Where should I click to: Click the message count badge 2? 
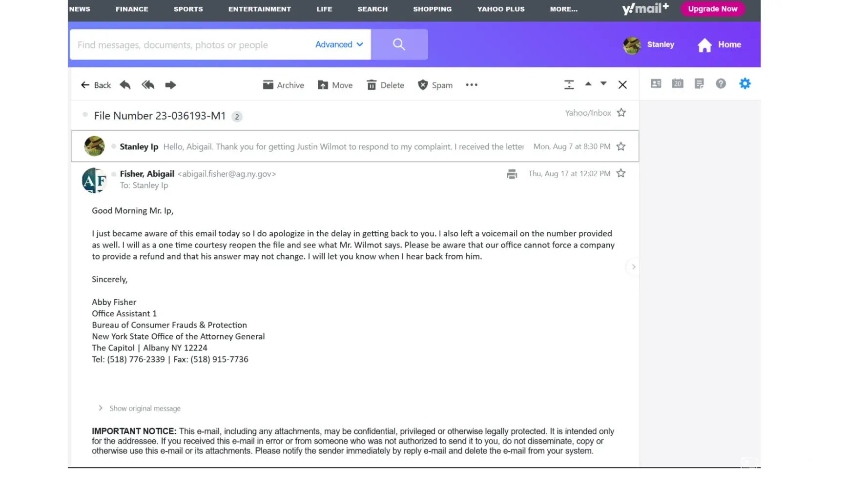(x=237, y=117)
